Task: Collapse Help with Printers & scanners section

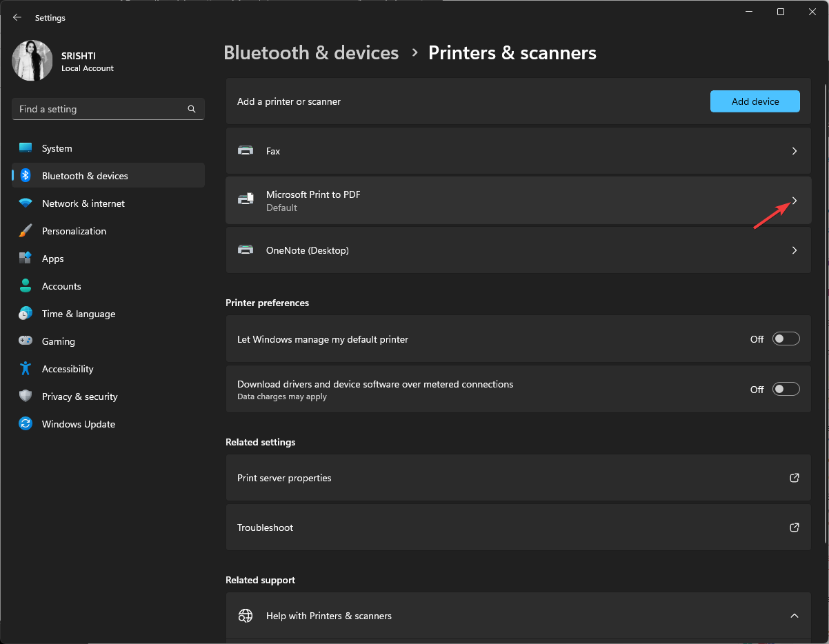Action: (795, 616)
